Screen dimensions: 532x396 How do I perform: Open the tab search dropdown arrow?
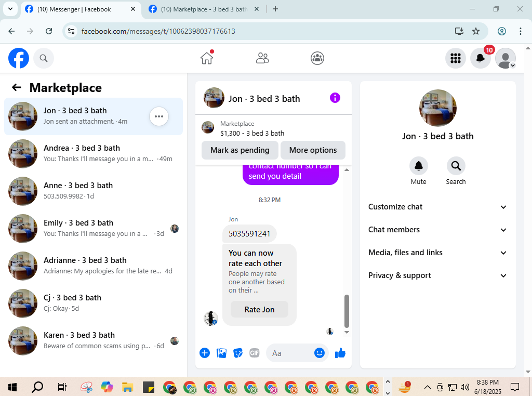10,9
